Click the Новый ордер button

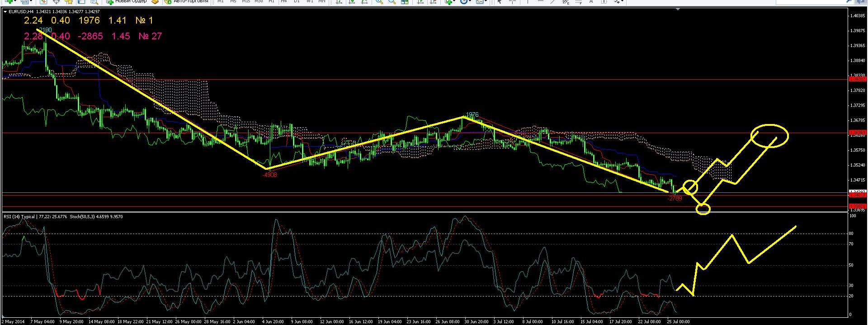(127, 2)
